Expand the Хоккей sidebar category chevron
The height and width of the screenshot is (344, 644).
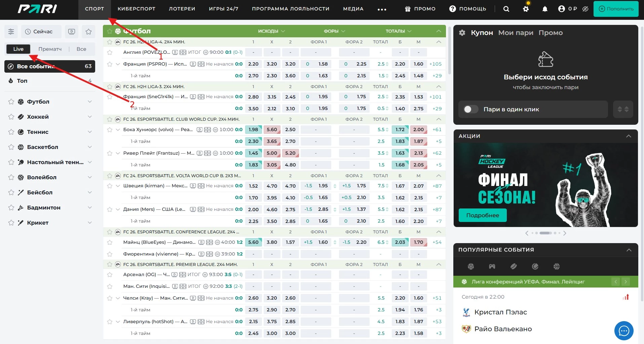coord(90,117)
